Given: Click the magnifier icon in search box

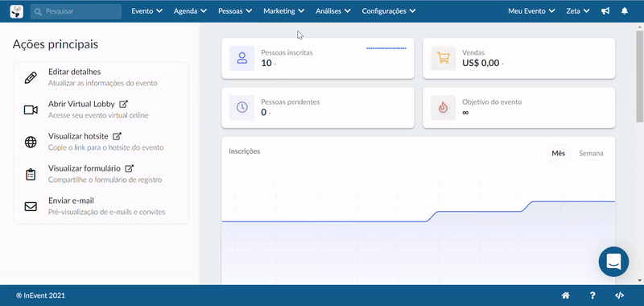Looking at the screenshot, I should pos(38,11).
